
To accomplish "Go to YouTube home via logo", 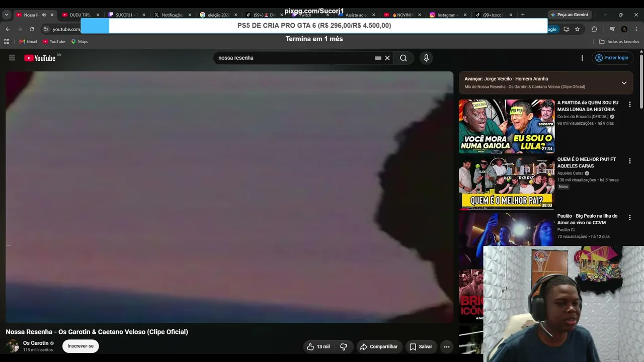I will pos(40,58).
